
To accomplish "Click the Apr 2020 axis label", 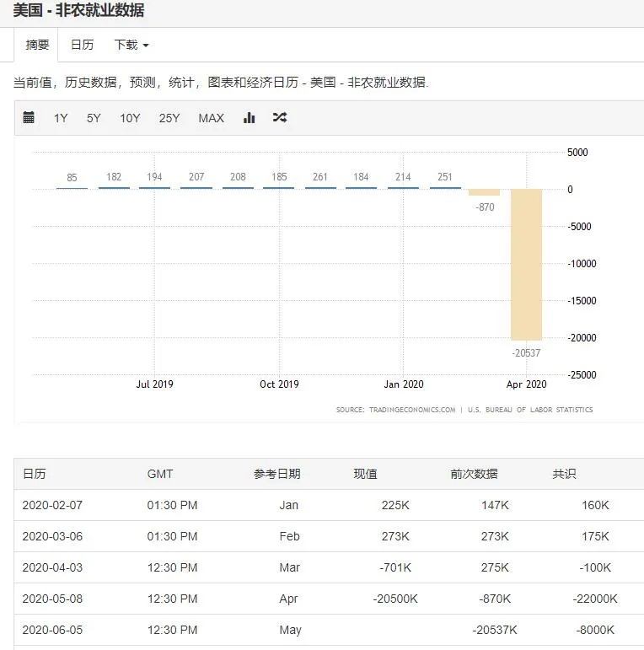I will click(x=526, y=384).
